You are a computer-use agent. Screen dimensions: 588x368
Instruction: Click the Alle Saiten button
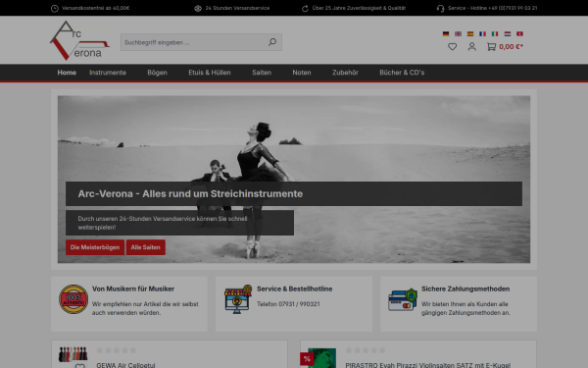145,247
